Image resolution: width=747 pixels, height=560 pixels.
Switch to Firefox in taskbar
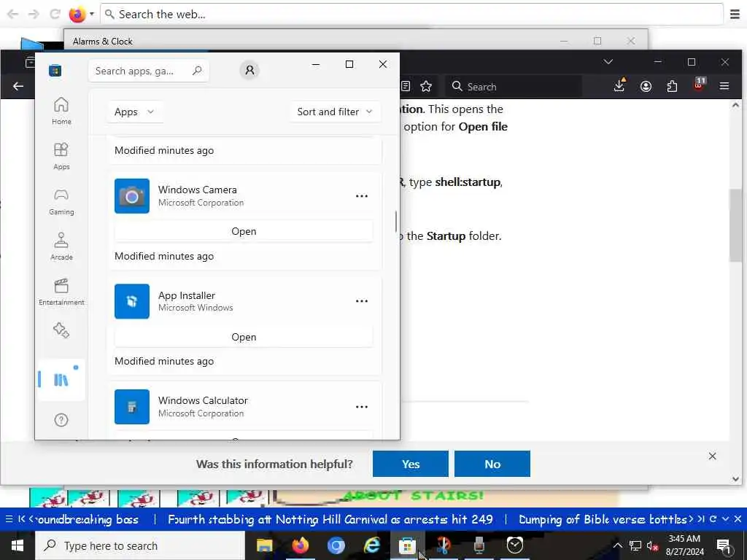(x=300, y=545)
